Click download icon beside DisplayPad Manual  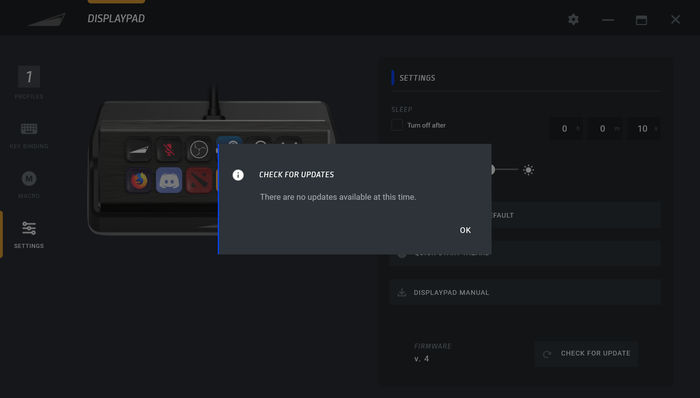coord(402,292)
